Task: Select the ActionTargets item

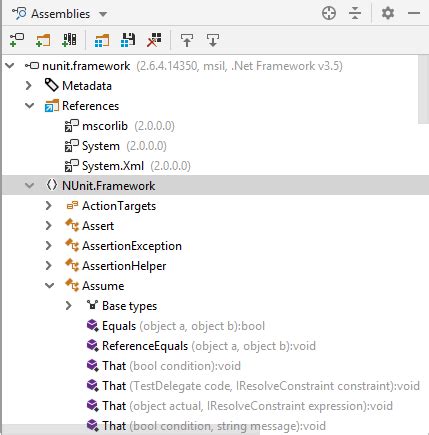Action: click(119, 206)
